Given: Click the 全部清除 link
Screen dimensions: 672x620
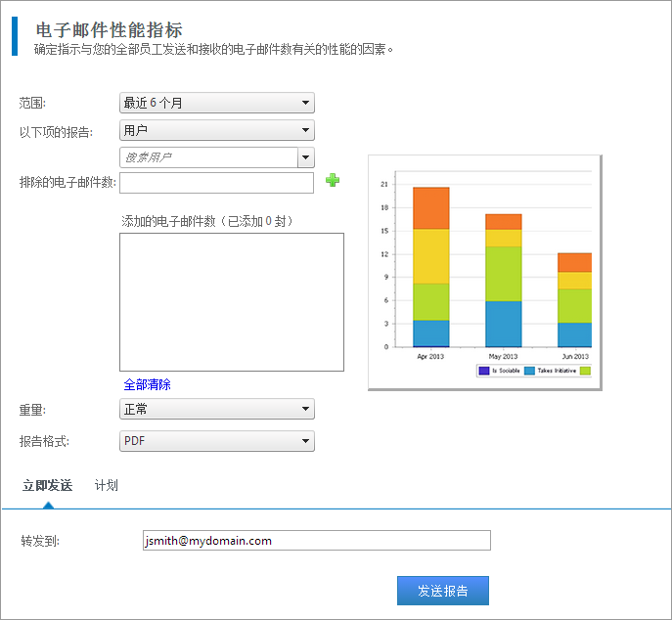Looking at the screenshot, I should click(147, 385).
